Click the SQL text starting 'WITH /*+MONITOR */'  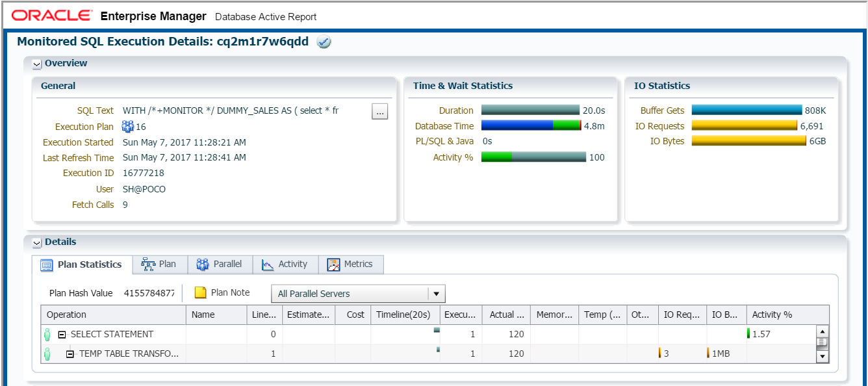click(x=230, y=110)
